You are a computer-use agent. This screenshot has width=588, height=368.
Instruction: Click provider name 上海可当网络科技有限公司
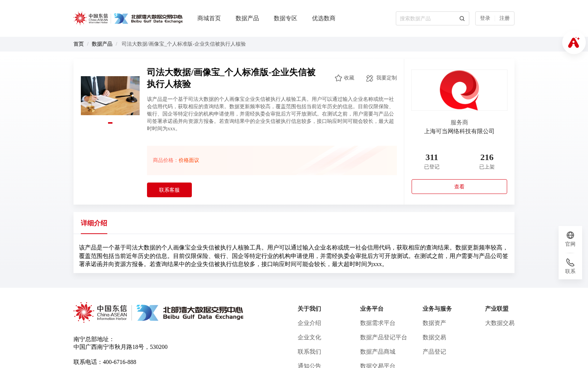pyautogui.click(x=459, y=131)
